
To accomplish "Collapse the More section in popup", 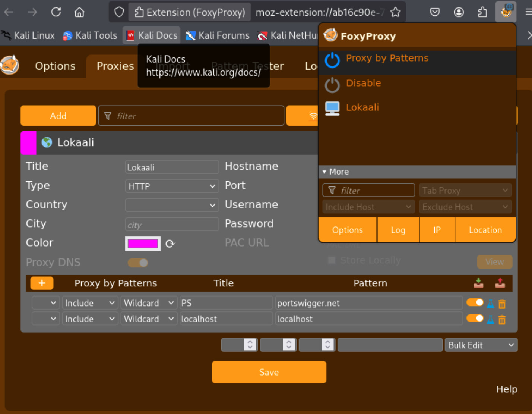I will (x=335, y=172).
